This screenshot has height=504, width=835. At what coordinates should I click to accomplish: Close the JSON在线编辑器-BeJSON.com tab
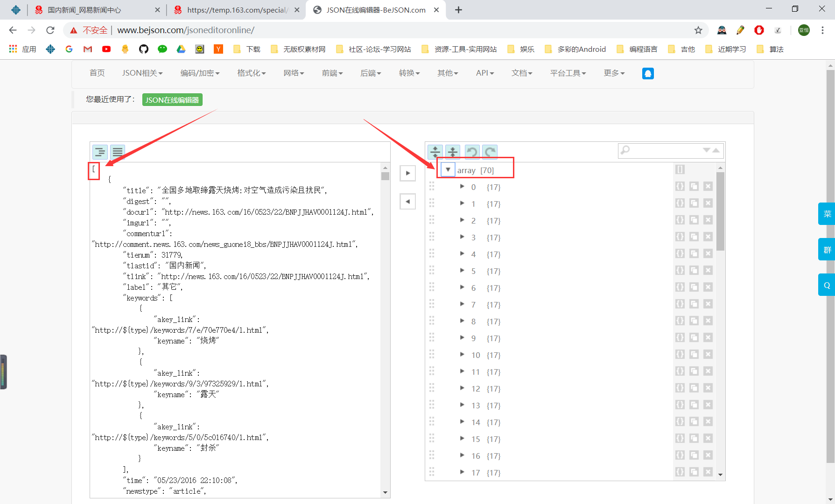click(x=436, y=10)
